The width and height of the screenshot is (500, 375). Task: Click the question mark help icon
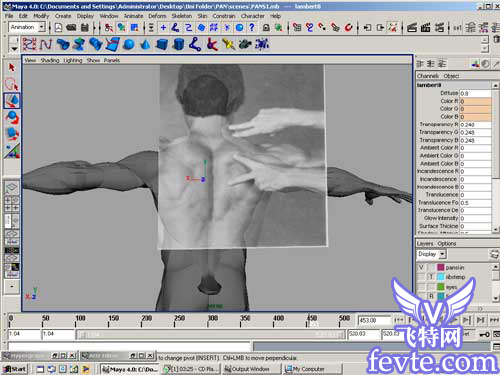tap(252, 27)
